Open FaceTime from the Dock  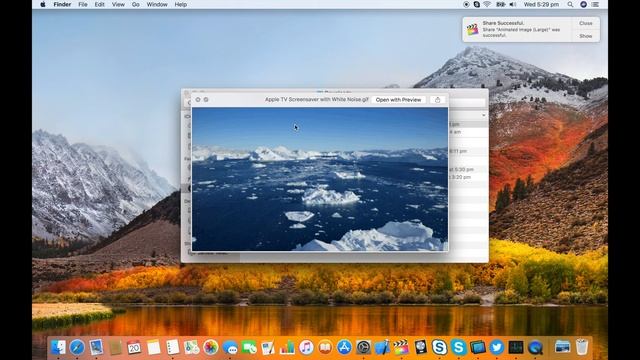[249, 347]
